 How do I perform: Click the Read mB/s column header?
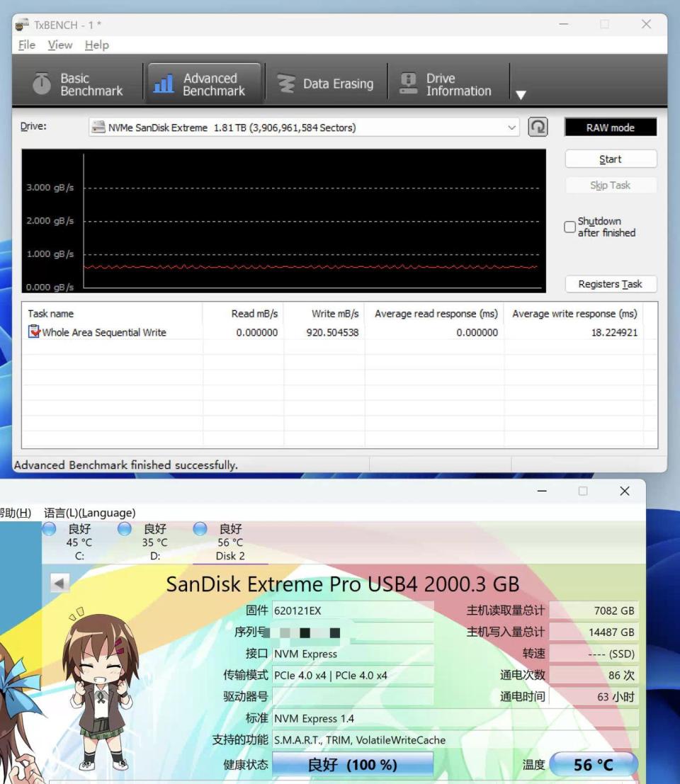(243, 314)
